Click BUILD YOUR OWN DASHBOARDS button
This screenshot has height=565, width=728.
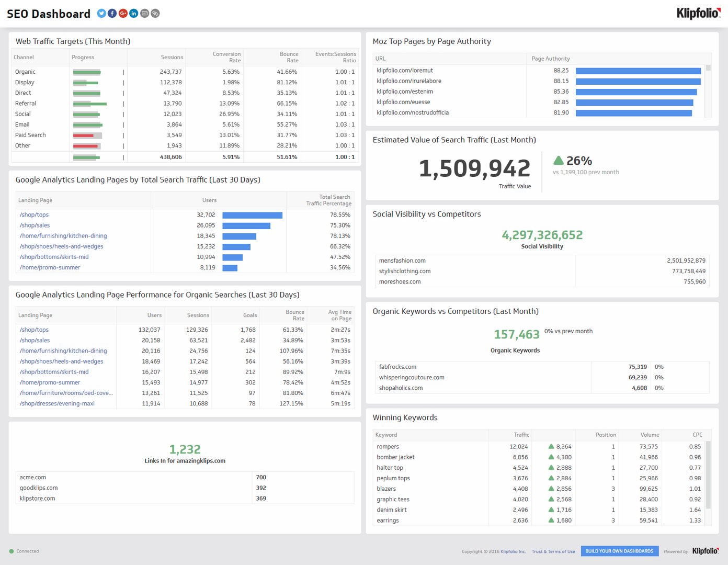(619, 551)
